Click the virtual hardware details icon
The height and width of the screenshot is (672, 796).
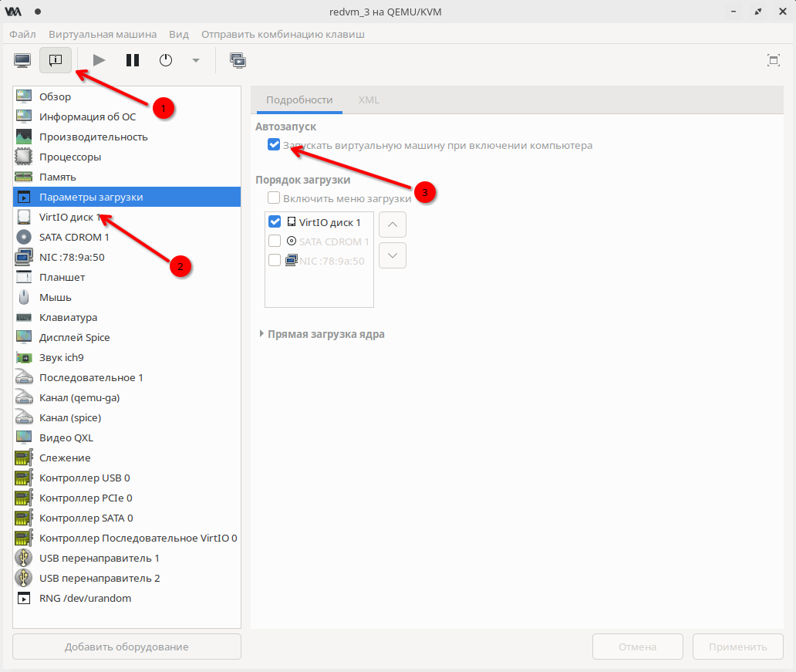[56, 60]
